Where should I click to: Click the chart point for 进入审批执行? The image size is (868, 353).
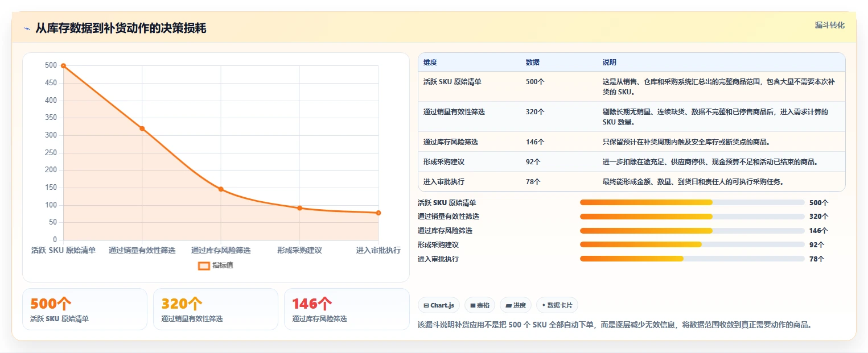[x=379, y=213]
